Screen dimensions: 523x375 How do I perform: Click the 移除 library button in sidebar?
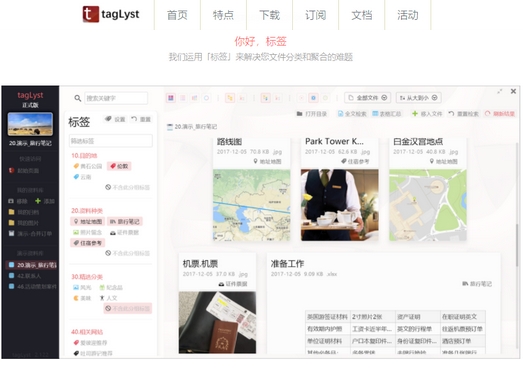[18, 201]
